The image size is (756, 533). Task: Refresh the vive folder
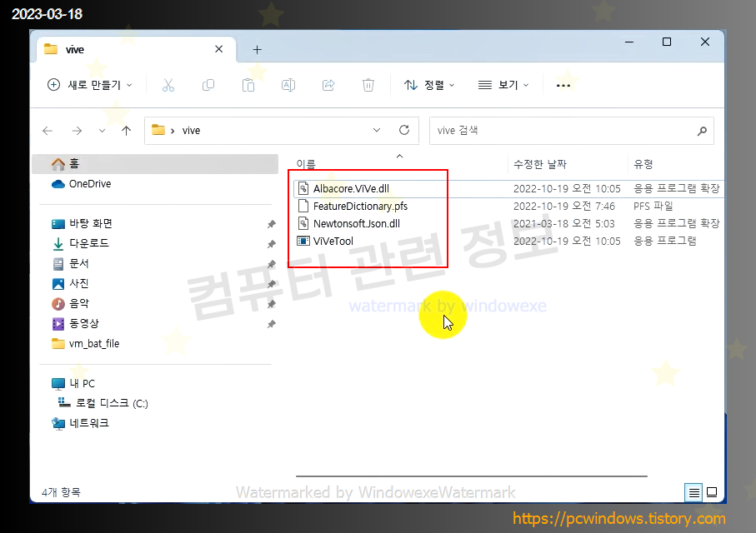(404, 130)
